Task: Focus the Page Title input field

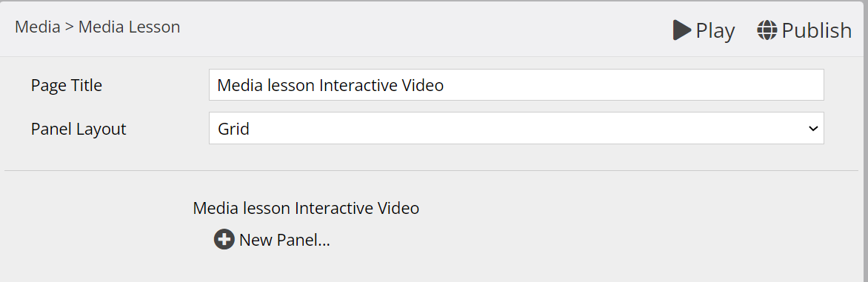Action: (x=516, y=84)
